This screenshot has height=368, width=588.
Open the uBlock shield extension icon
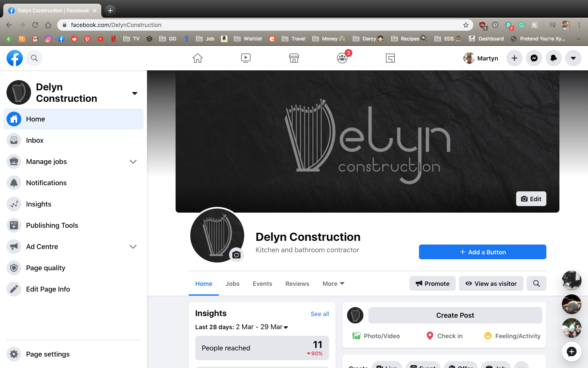point(482,25)
